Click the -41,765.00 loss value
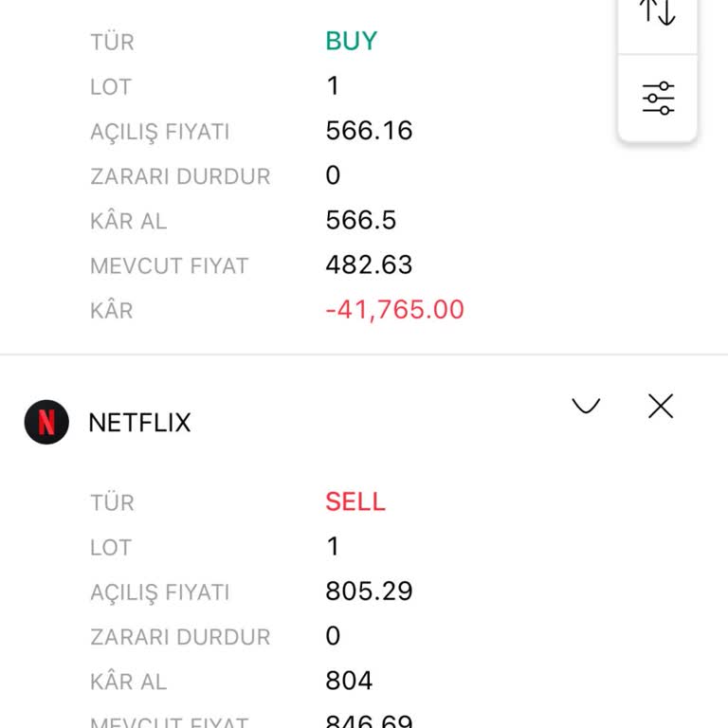 [x=394, y=310]
